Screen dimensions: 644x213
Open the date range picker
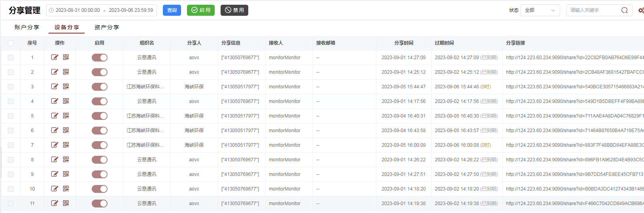tap(102, 10)
